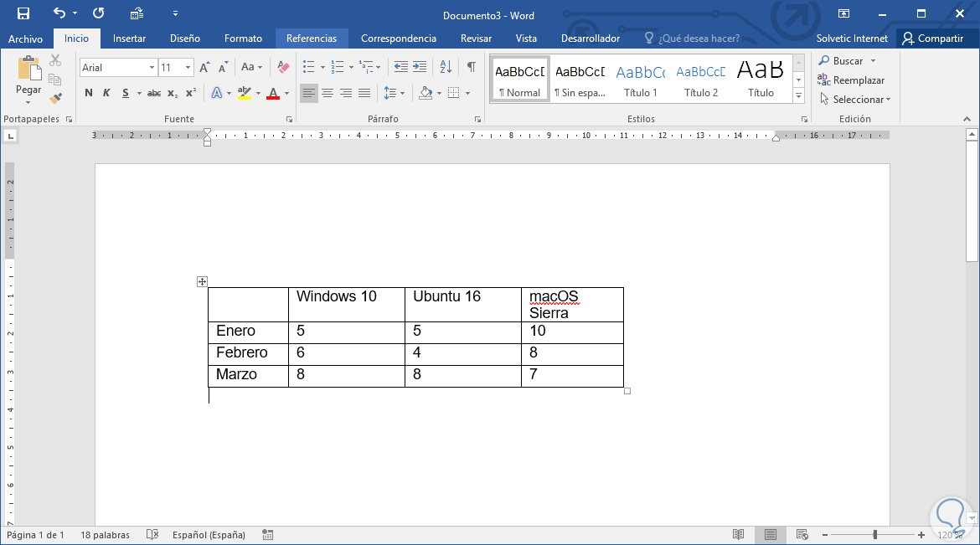Click the Reemplazar button
The height and width of the screenshot is (545, 980).
coord(851,80)
